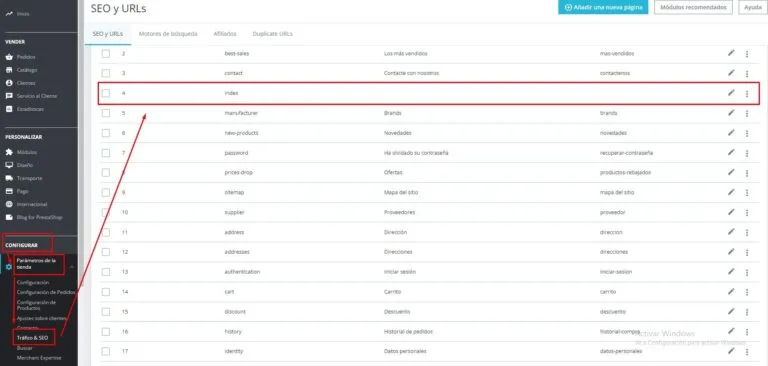This screenshot has width=768, height=366.
Task: Switch to Motores de búsqueda tab
Action: (168, 34)
